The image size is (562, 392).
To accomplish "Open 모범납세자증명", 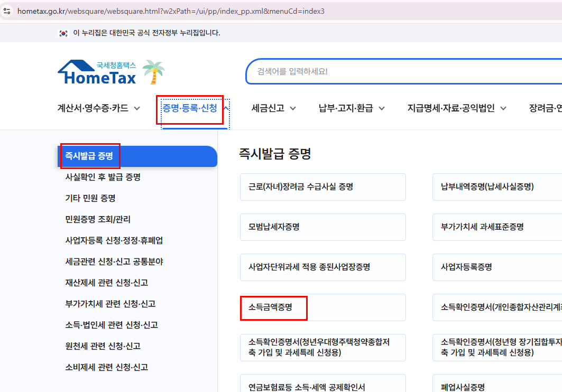I will (323, 227).
